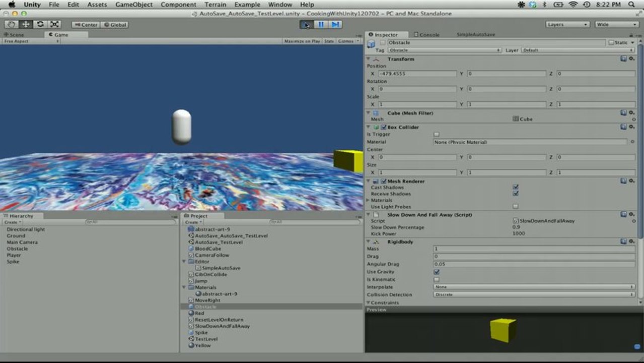
Task: Select the Yellow material in Project
Action: click(x=203, y=345)
